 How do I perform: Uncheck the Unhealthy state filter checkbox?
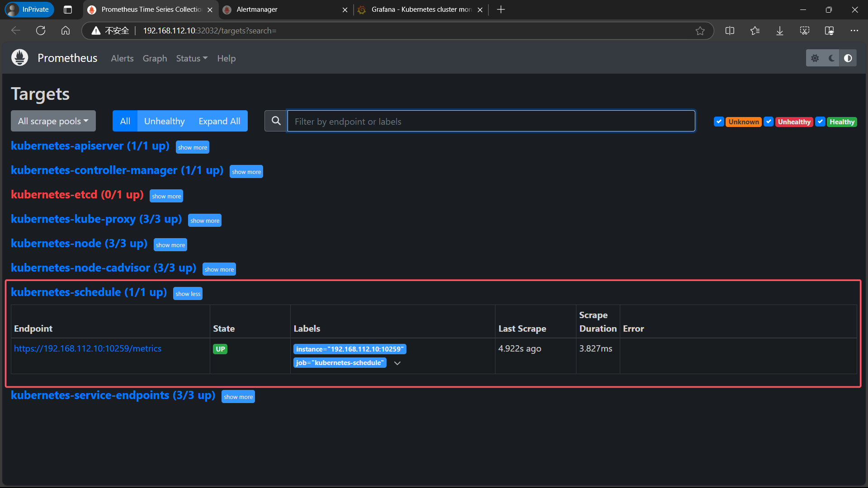point(769,122)
